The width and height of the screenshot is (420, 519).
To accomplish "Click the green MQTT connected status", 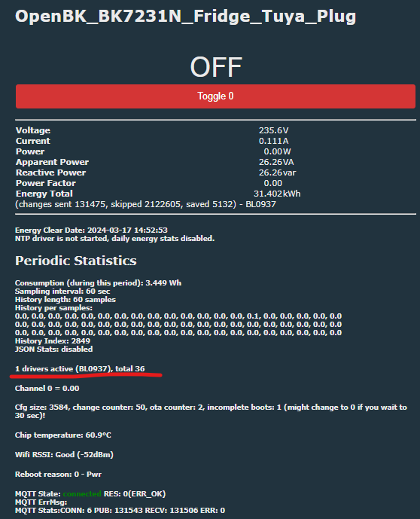I will [x=82, y=494].
